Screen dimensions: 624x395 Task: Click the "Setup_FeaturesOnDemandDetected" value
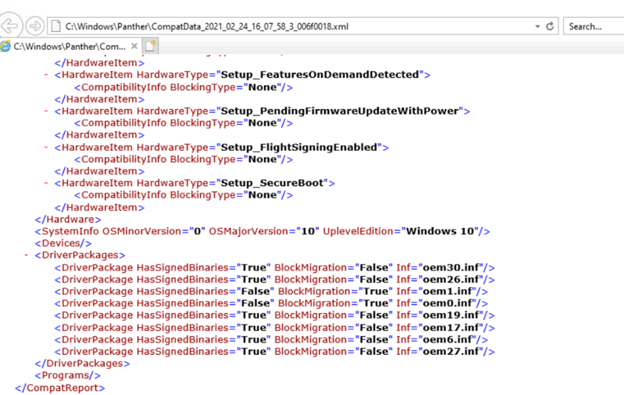coord(320,74)
